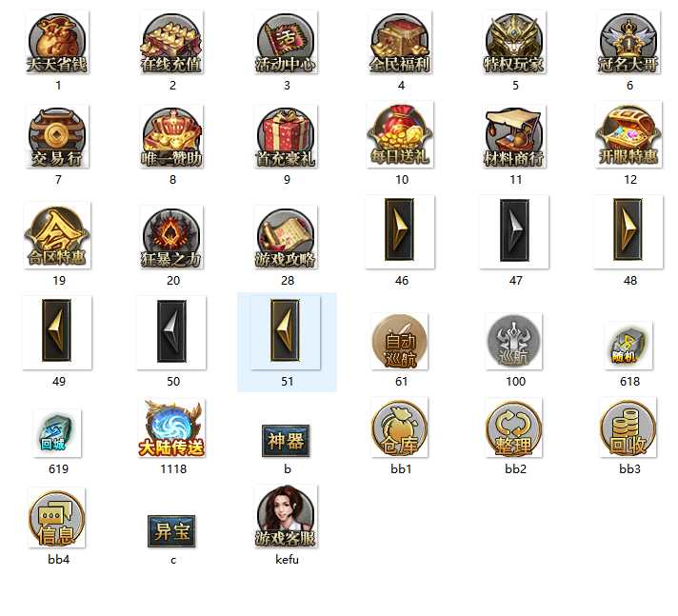This screenshot has height=616, width=678.
Task: Select the 游戏攻略 scroll icon
Action: (x=286, y=237)
